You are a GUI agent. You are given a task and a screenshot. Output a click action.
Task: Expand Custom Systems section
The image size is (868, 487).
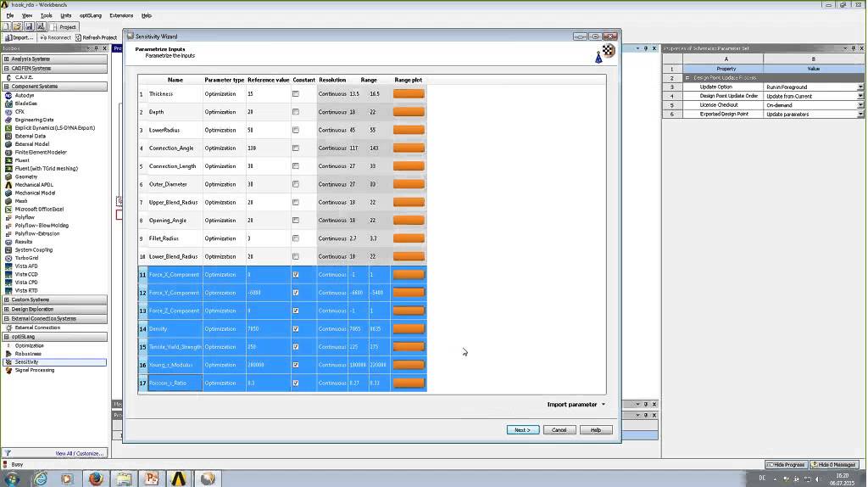[x=7, y=299]
